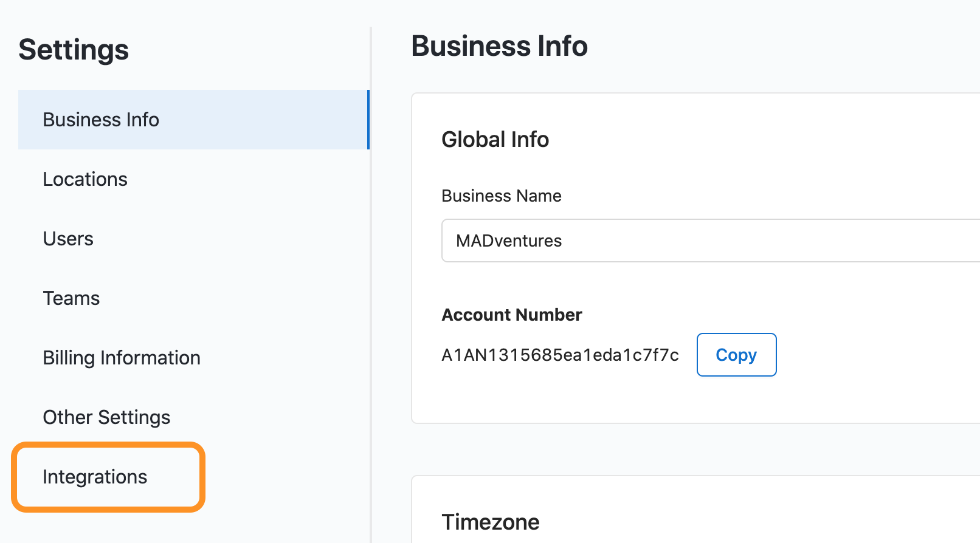Copy the account number
This screenshot has width=980, height=543.
[x=736, y=355]
